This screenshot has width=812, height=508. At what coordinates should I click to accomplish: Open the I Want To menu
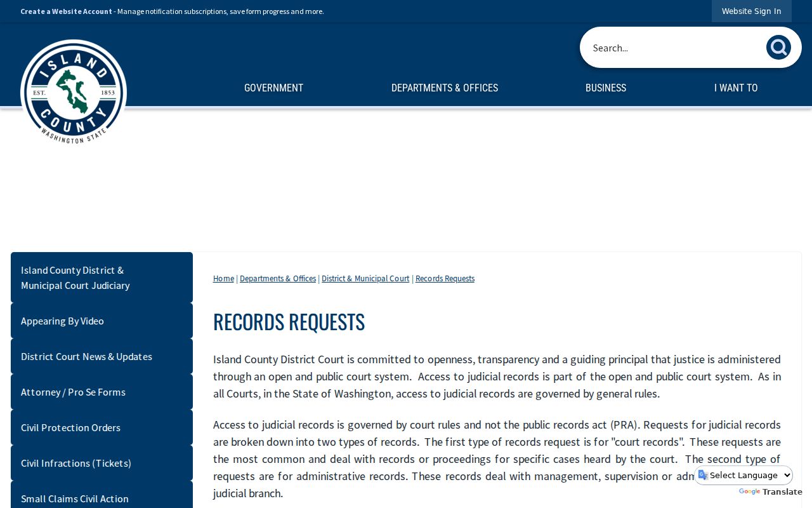tap(736, 88)
